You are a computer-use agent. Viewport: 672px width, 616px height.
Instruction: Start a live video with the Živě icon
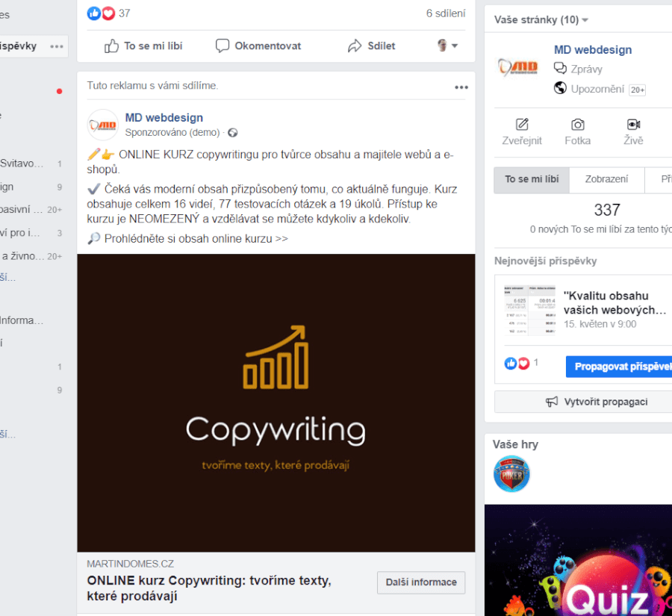[633, 124]
